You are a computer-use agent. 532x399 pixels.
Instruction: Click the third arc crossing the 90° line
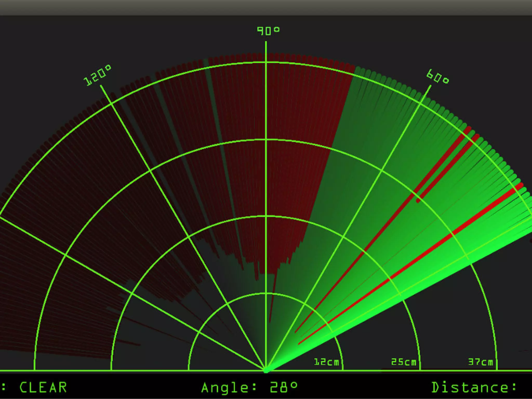click(x=266, y=140)
